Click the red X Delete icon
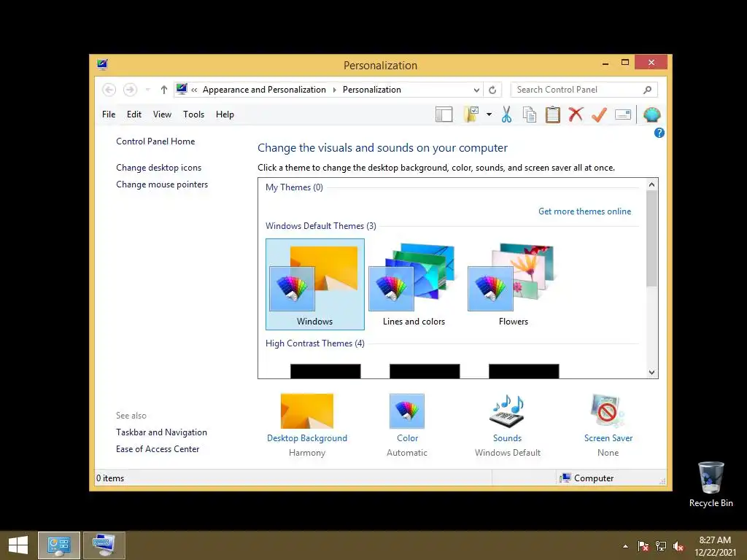This screenshot has height=560, width=747. pyautogui.click(x=576, y=114)
